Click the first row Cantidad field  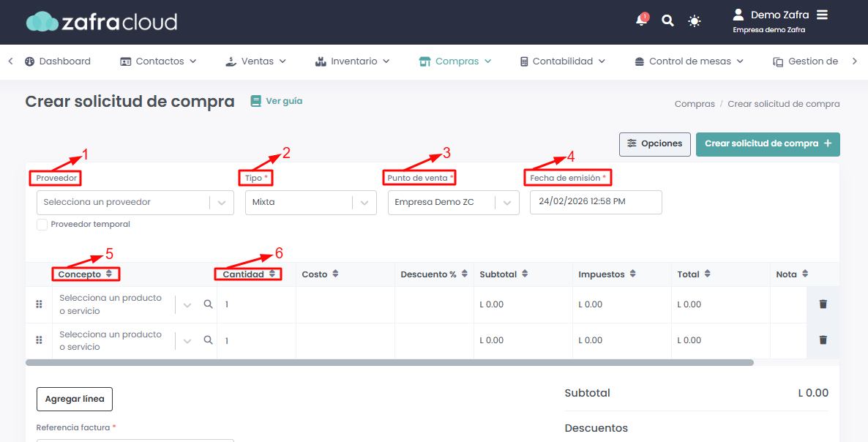(256, 304)
